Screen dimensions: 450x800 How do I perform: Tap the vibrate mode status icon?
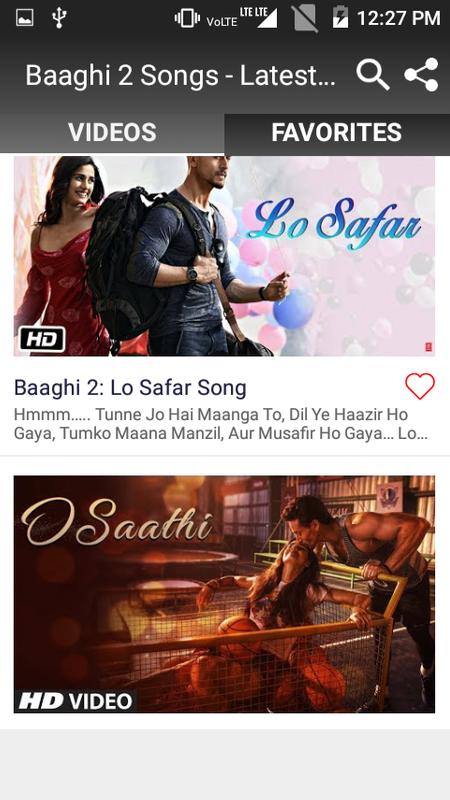[x=187, y=18]
